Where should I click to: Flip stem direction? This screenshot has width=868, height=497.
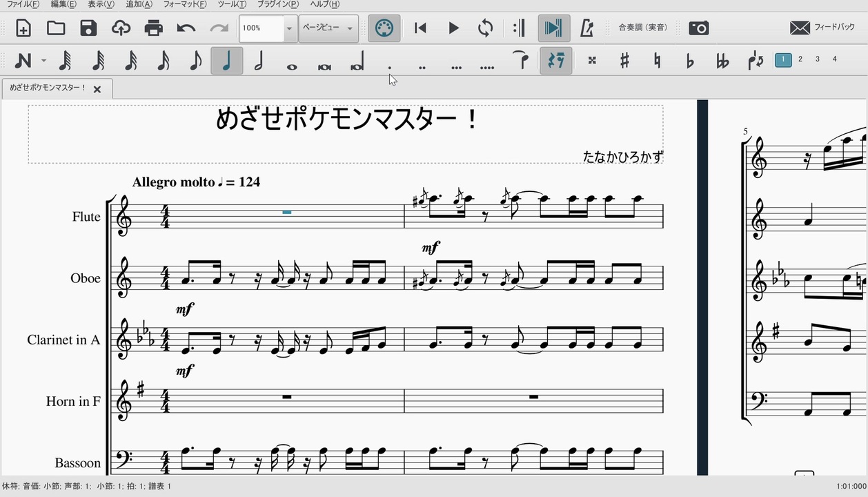pyautogui.click(x=756, y=61)
